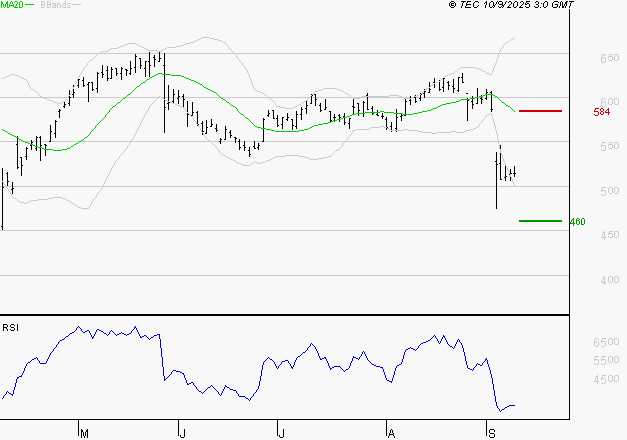Image resolution: width=627 pixels, height=440 pixels.
Task: Click the MA20 legend label
Action: tap(12, 5)
